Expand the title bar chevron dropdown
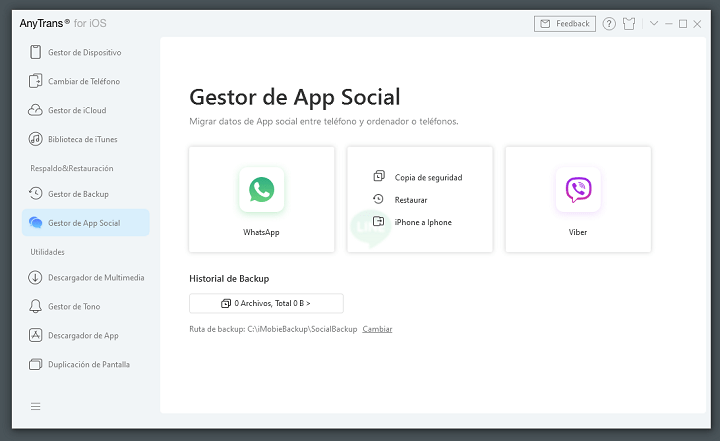The width and height of the screenshot is (720, 441). tap(654, 23)
